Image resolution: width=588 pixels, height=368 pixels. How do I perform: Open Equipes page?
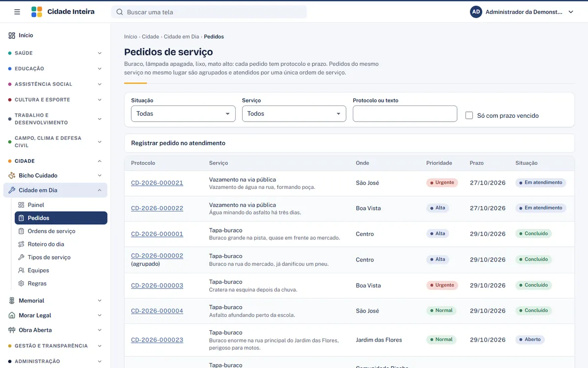61,270
